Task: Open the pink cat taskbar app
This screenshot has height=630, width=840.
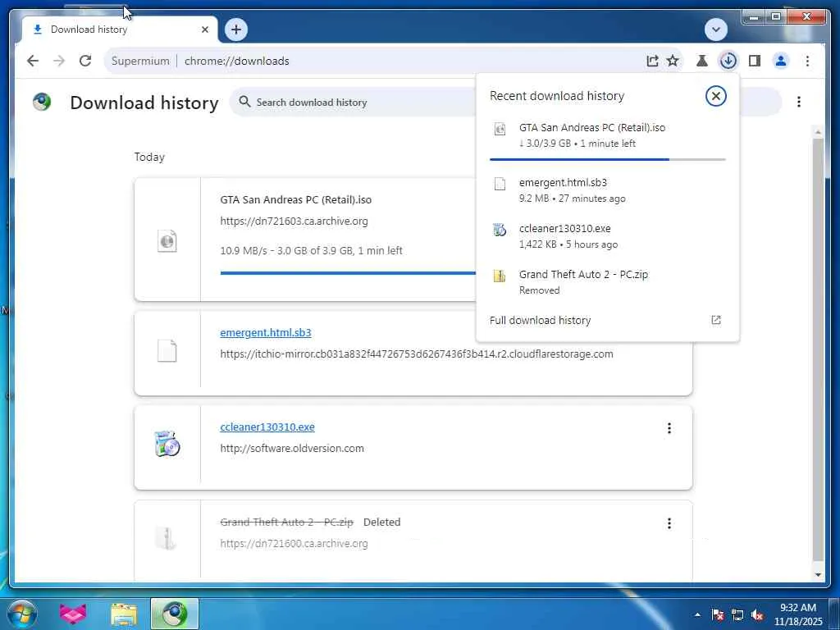Action: (x=73, y=614)
